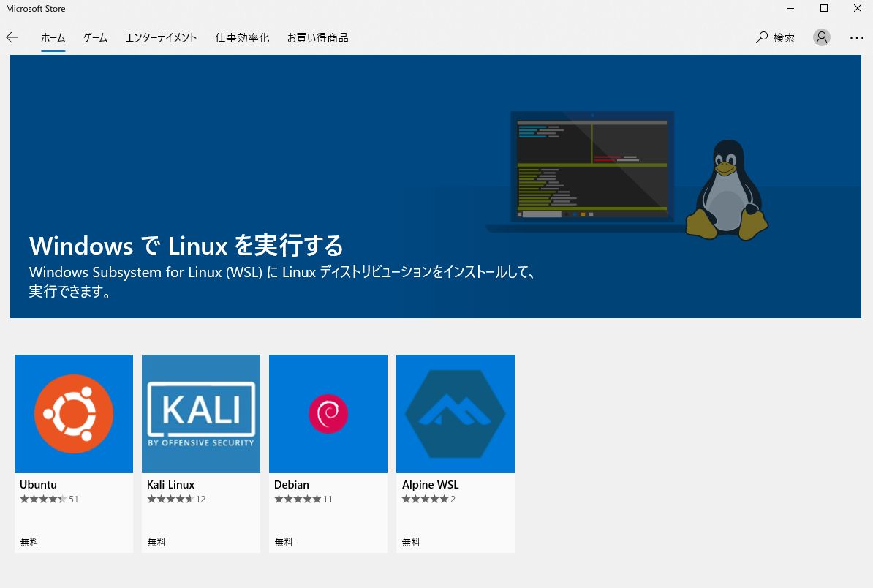Click the Debian star rating
873x588 pixels.
coord(298,499)
